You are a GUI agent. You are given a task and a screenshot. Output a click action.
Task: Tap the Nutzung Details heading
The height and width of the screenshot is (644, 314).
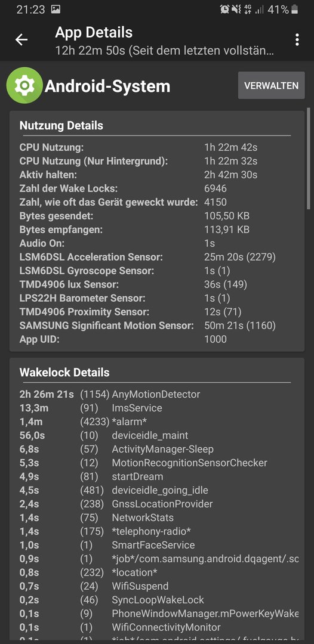click(x=61, y=126)
